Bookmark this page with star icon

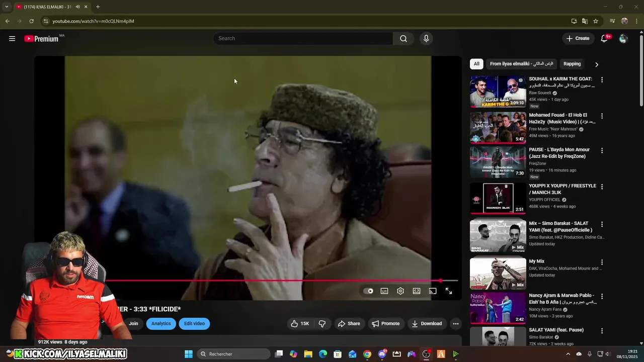pyautogui.click(x=596, y=21)
